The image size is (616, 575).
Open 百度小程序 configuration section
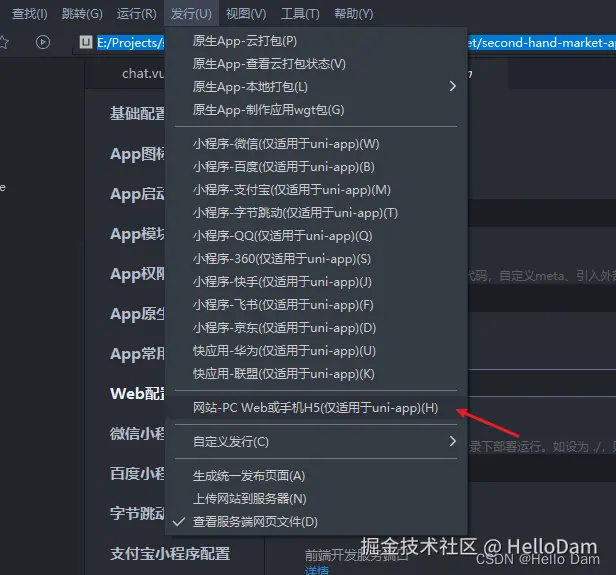pos(137,474)
